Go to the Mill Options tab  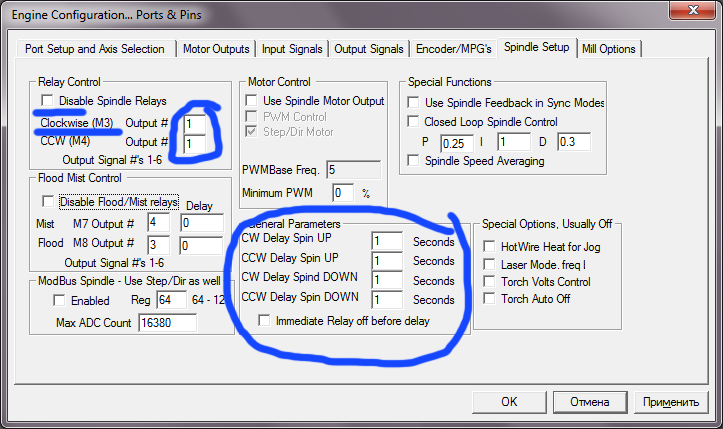[607, 48]
